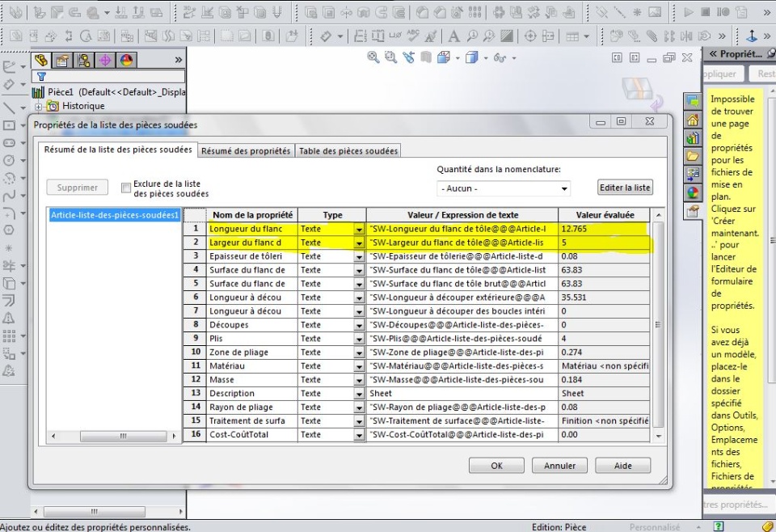Open the PropertyManager tab icon
The image size is (776, 532).
tap(62, 61)
